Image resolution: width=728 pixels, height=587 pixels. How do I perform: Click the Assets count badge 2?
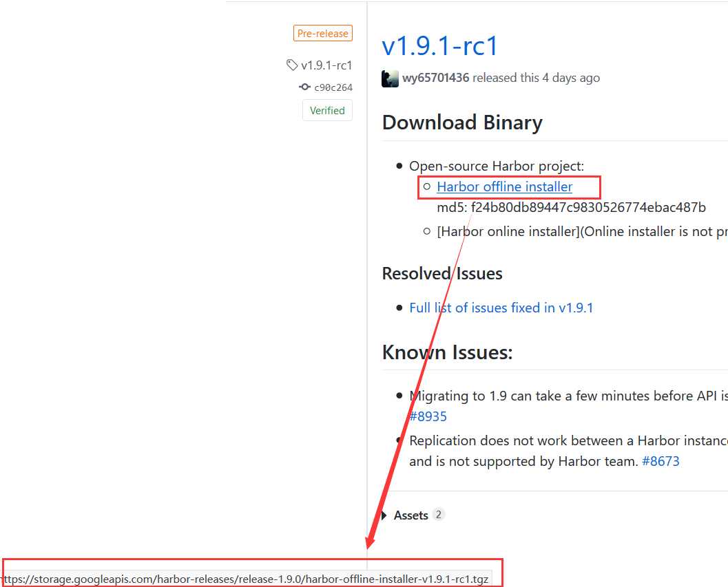coord(438,514)
